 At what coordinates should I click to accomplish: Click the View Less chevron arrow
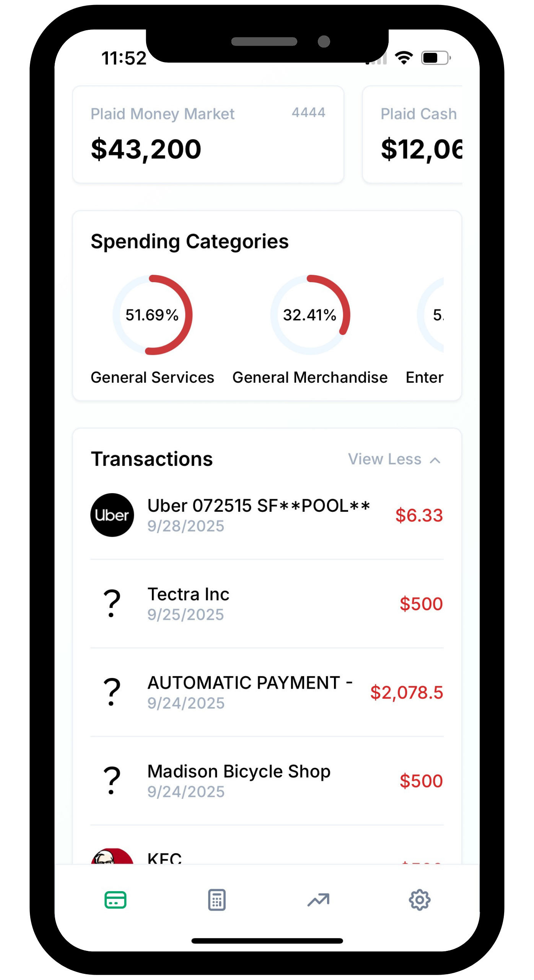click(x=435, y=460)
